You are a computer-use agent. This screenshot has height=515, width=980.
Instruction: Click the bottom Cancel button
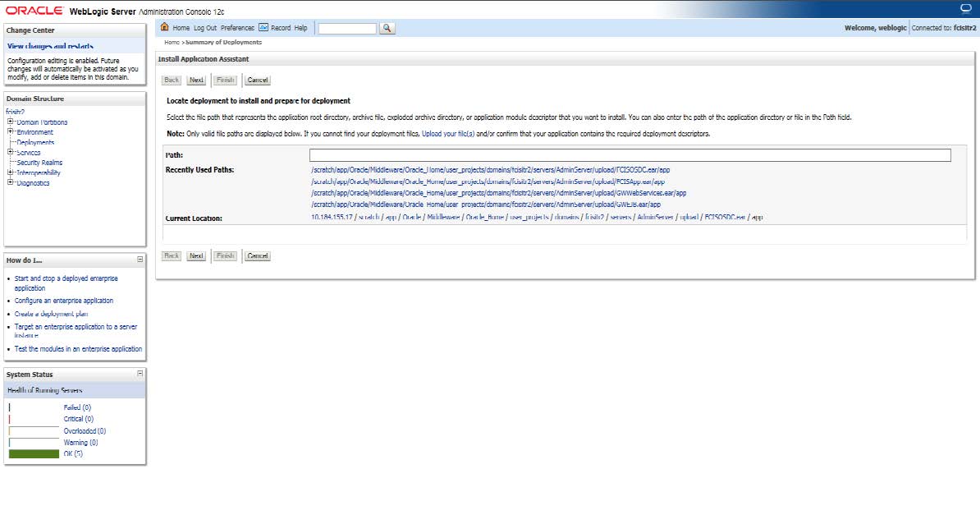(x=258, y=256)
